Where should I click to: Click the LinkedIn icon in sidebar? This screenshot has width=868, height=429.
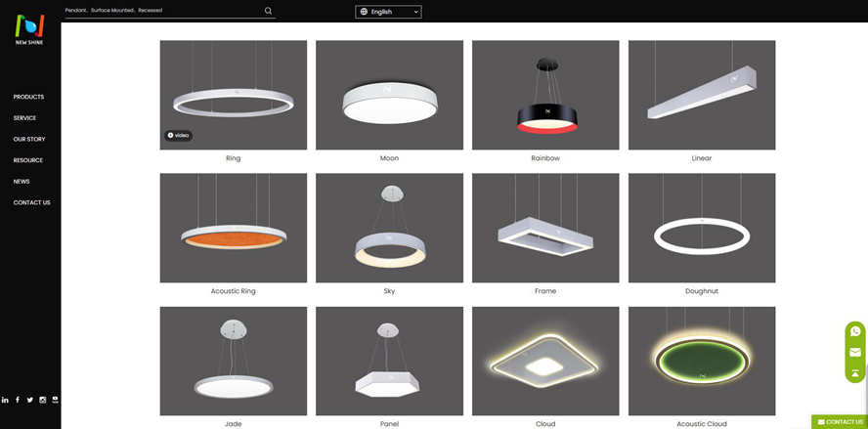coord(5,400)
